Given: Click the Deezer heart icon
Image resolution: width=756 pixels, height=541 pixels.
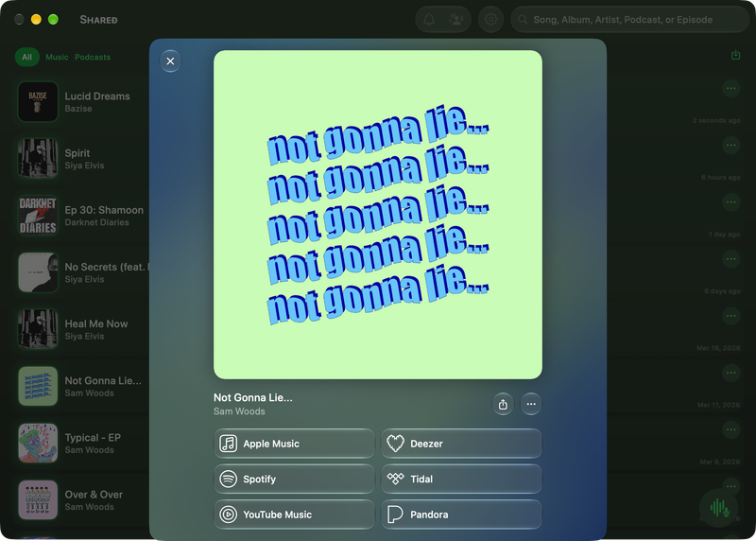Looking at the screenshot, I should (x=395, y=444).
